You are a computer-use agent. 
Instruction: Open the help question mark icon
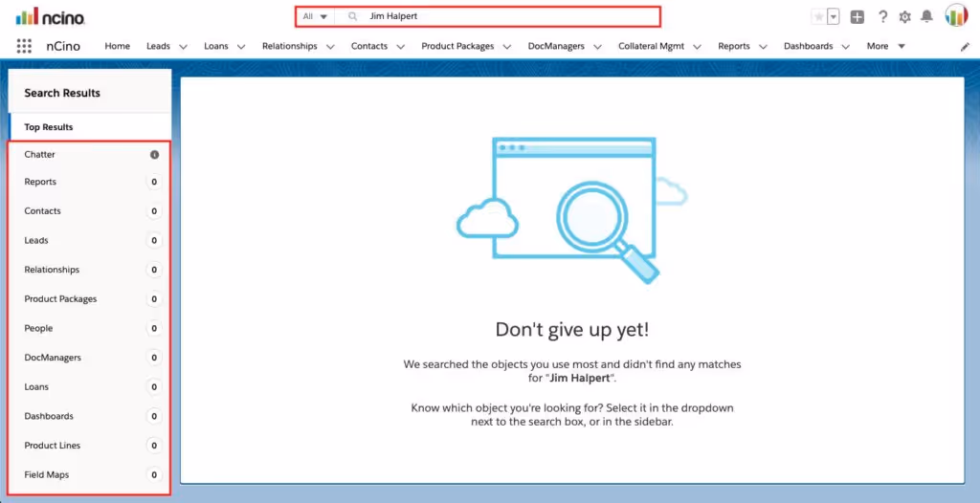882,17
